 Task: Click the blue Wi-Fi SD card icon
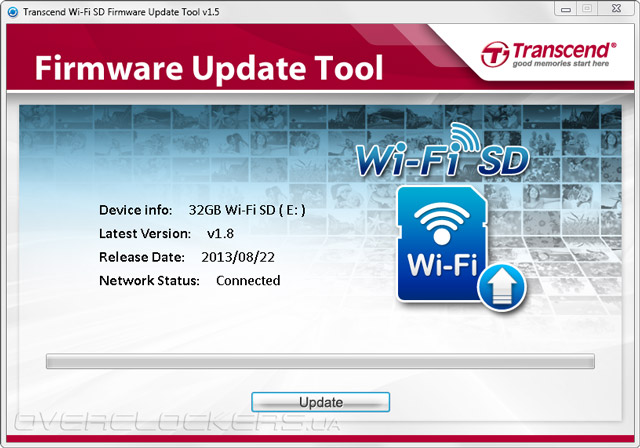tap(443, 244)
